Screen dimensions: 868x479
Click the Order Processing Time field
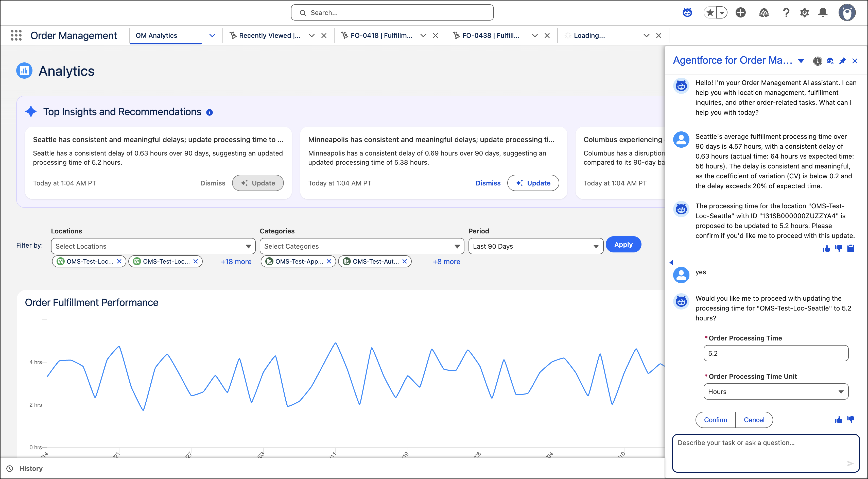[776, 353]
